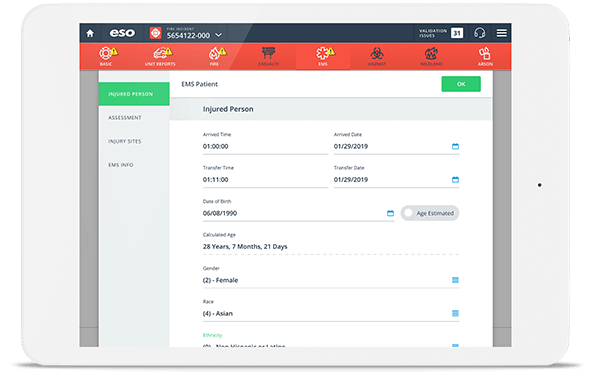
Task: Click Calculated Age value text
Action: click(245, 247)
